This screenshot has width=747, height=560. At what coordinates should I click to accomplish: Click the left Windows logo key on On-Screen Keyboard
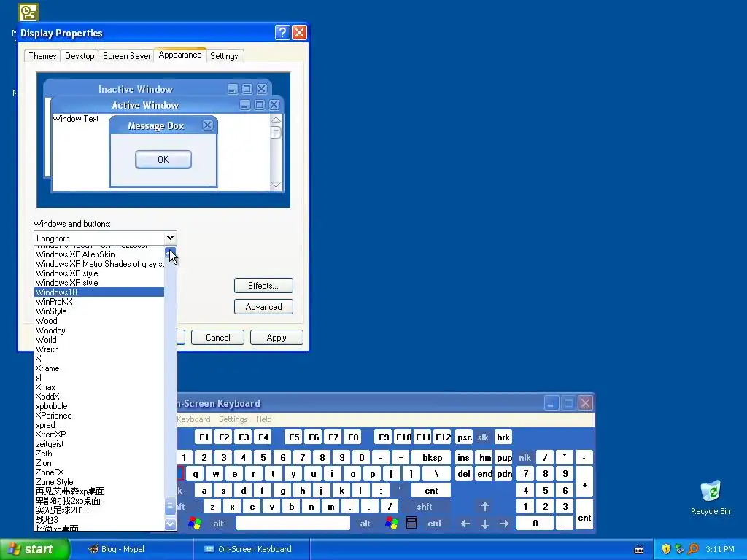click(194, 524)
